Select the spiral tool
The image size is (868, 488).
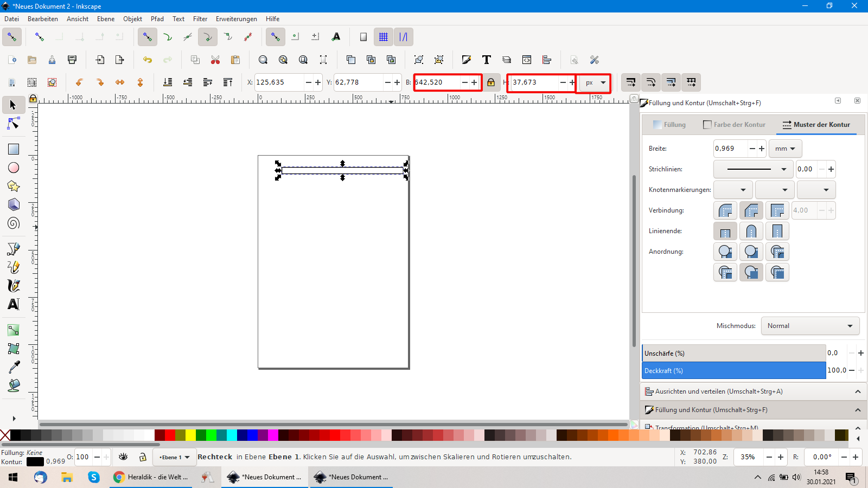tap(14, 223)
